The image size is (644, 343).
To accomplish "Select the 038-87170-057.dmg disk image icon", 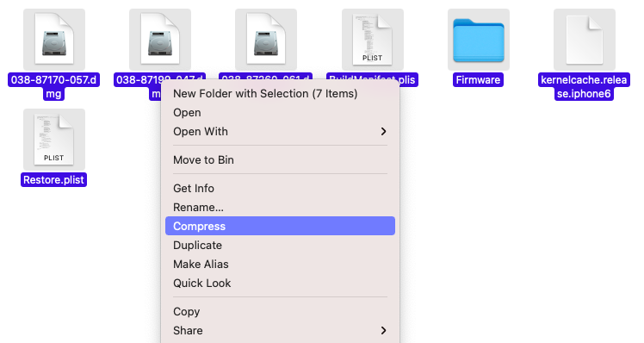I will click(x=54, y=39).
